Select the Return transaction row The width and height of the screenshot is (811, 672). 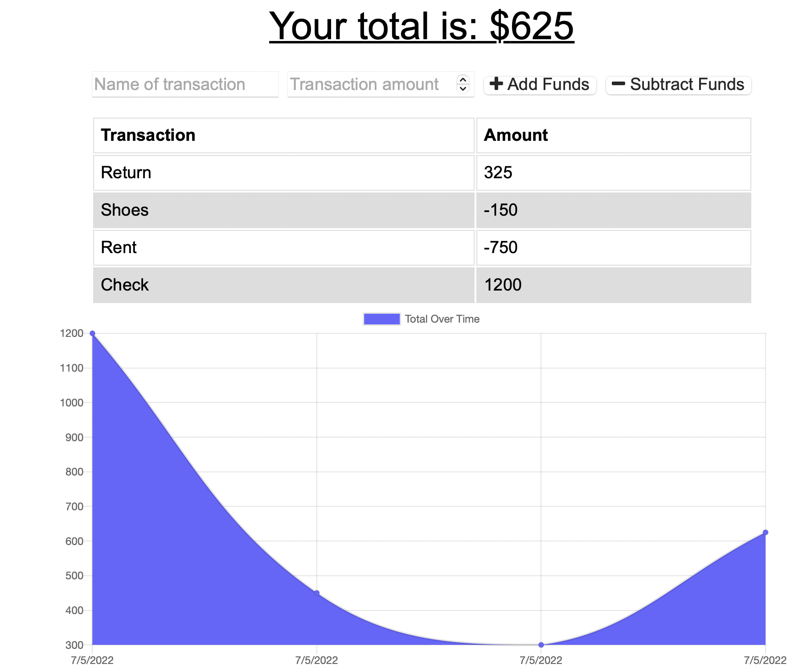[283, 173]
